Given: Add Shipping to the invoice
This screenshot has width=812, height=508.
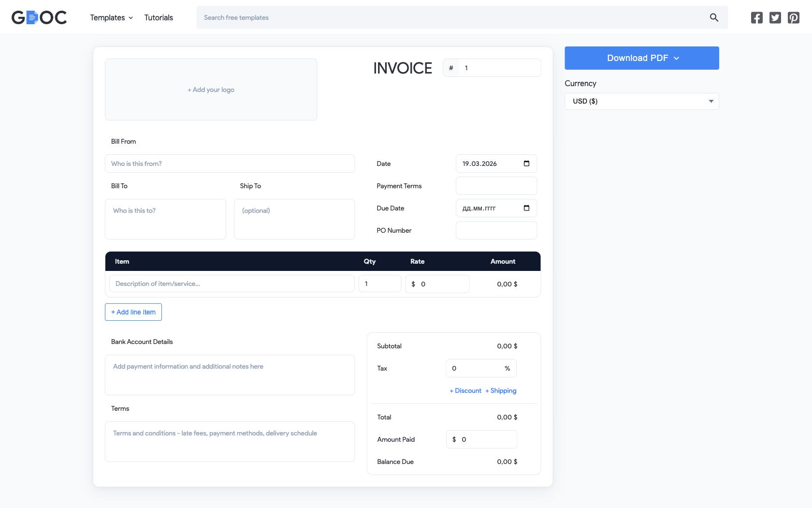Looking at the screenshot, I should (501, 390).
